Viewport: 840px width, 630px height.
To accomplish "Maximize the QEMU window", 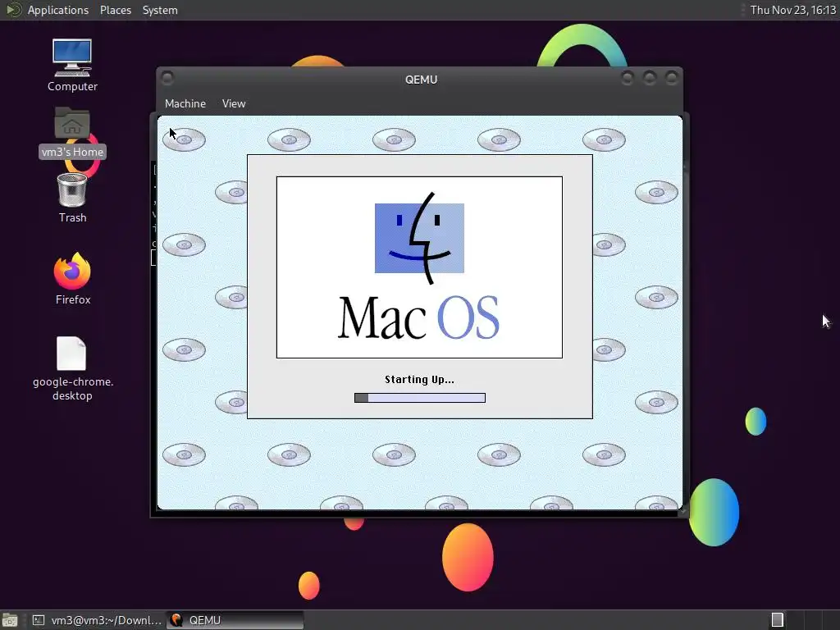I will click(x=650, y=78).
